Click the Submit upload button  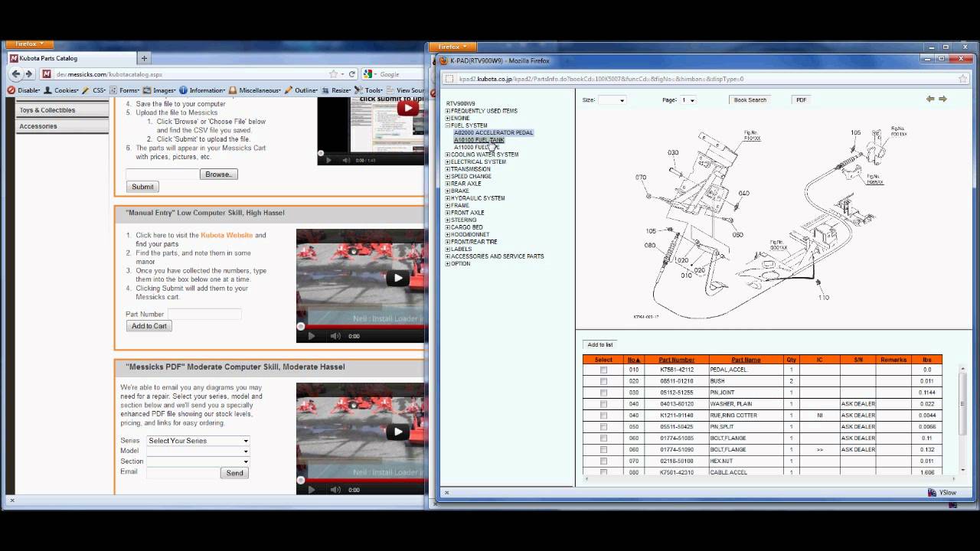point(142,187)
